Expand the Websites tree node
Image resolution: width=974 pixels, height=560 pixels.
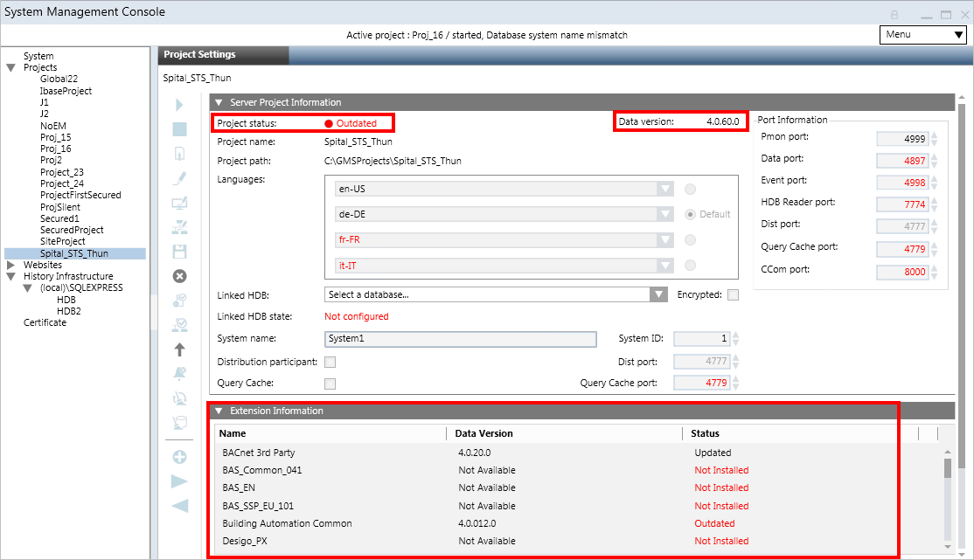click(10, 265)
